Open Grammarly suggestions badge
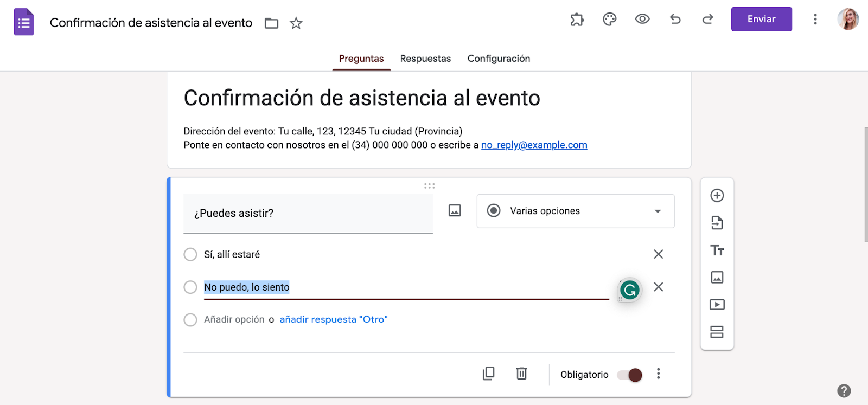The width and height of the screenshot is (868, 405). point(630,290)
